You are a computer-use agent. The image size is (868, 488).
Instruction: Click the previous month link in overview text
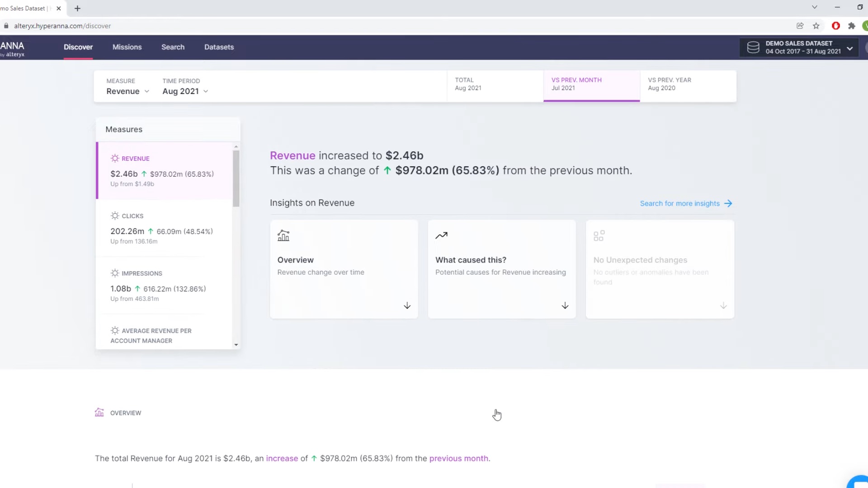[458, 458]
